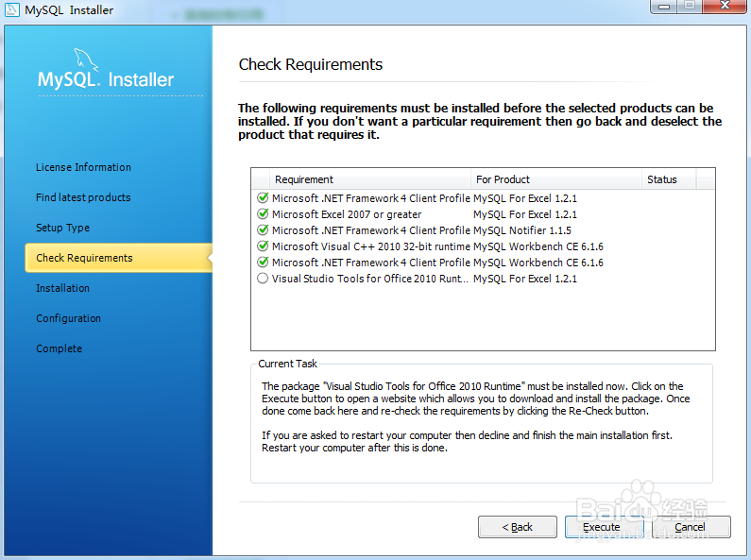
Task: Click the Cancel button
Action: (x=691, y=527)
